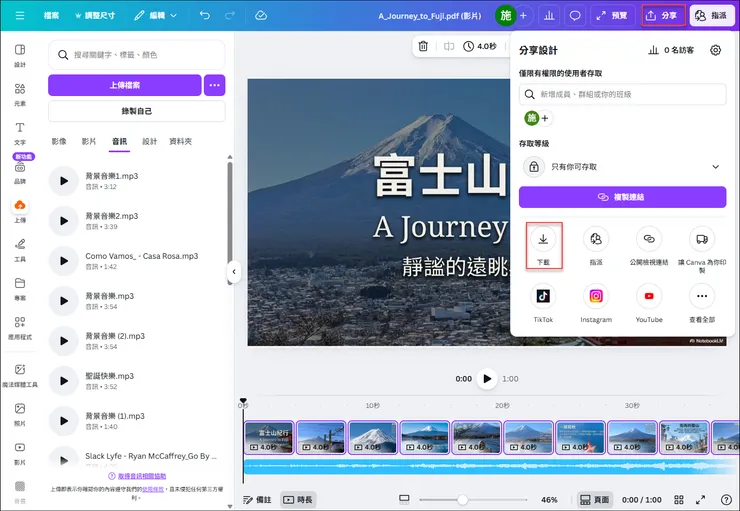Play 背景音樂1.mp3 audio preview
Image resolution: width=740 pixels, height=511 pixels.
(x=64, y=181)
